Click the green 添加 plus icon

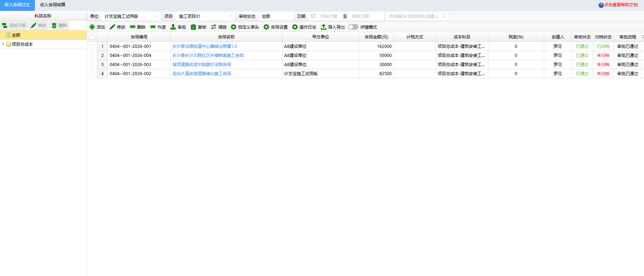pyautogui.click(x=92, y=27)
